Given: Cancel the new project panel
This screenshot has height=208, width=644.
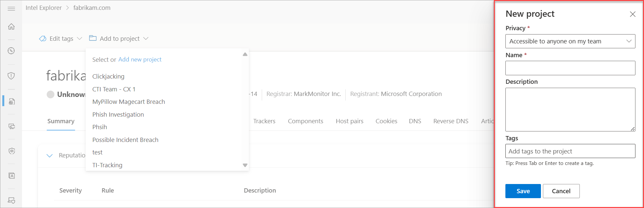Looking at the screenshot, I should point(561,191).
